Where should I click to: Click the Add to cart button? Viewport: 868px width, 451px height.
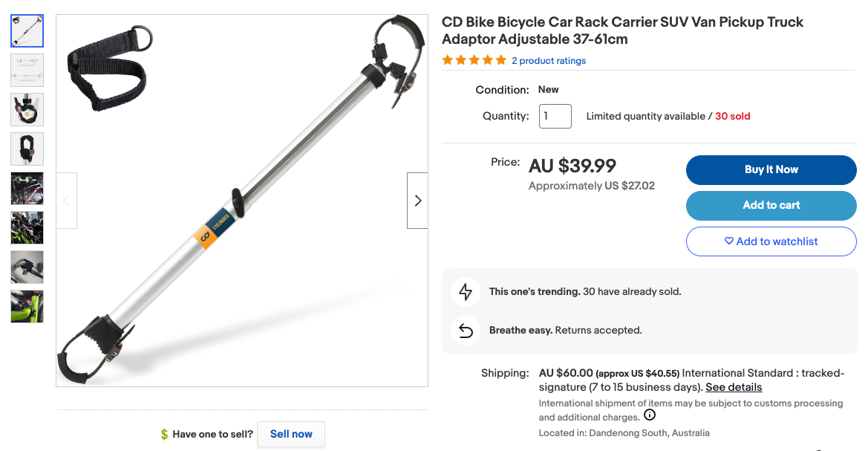pyautogui.click(x=771, y=206)
